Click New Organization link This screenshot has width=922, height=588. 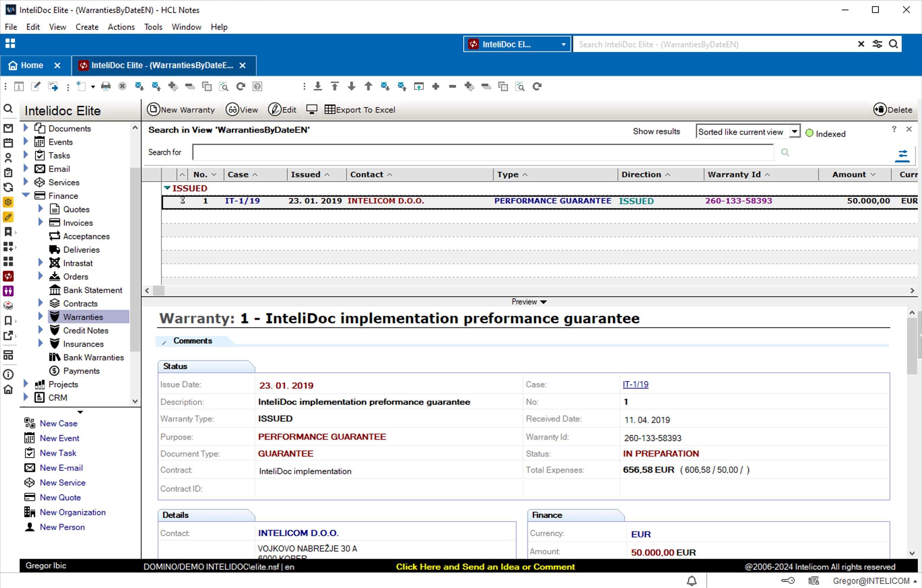(73, 512)
